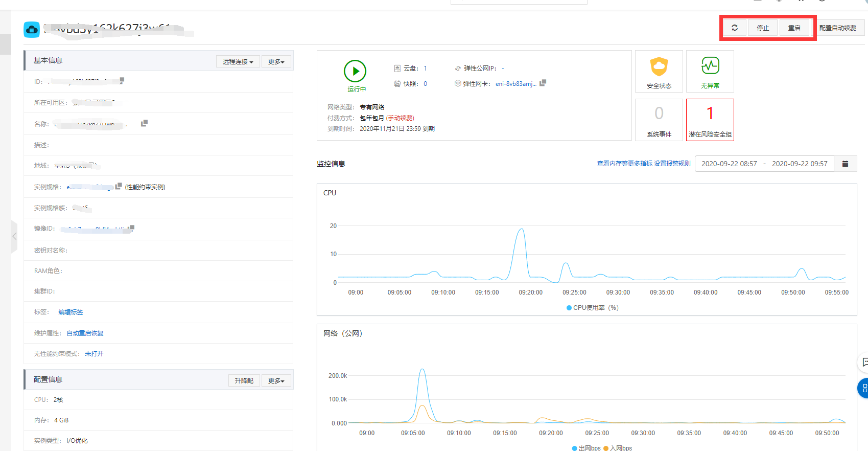Screen dimensions: 868x451
Task: Click the 基本信息 section heading
Action: pos(48,60)
